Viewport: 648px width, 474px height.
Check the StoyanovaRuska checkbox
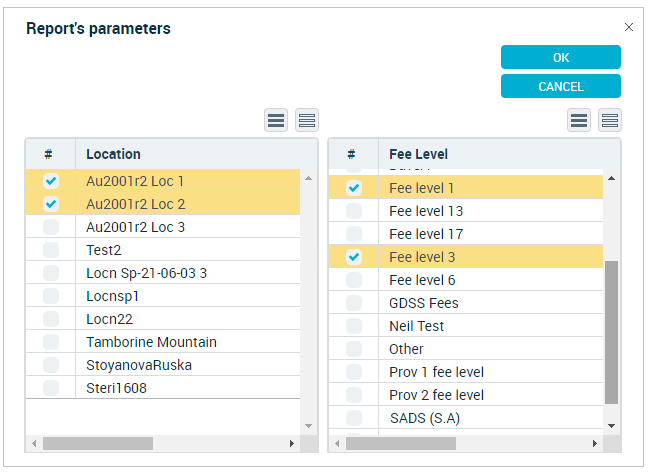click(x=51, y=365)
